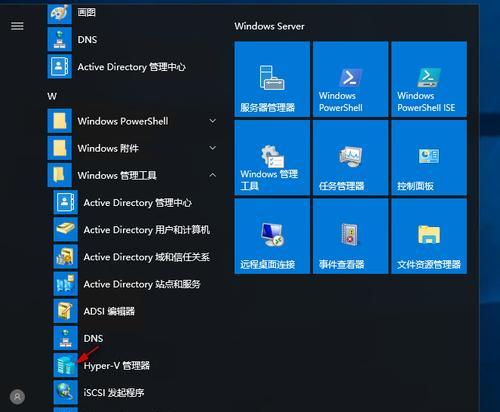Viewport: 500px width, 412px height.
Task: Open the 事件查看器 tile
Action: [x=351, y=236]
